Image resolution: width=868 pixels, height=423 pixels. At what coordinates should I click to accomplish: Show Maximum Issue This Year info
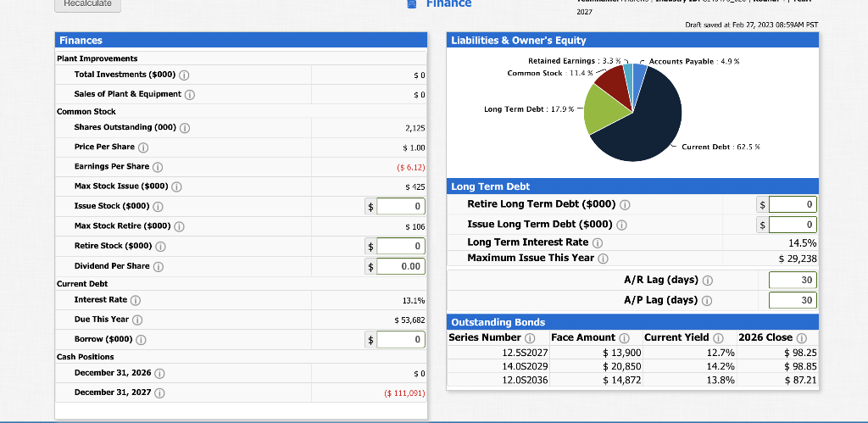coord(603,259)
